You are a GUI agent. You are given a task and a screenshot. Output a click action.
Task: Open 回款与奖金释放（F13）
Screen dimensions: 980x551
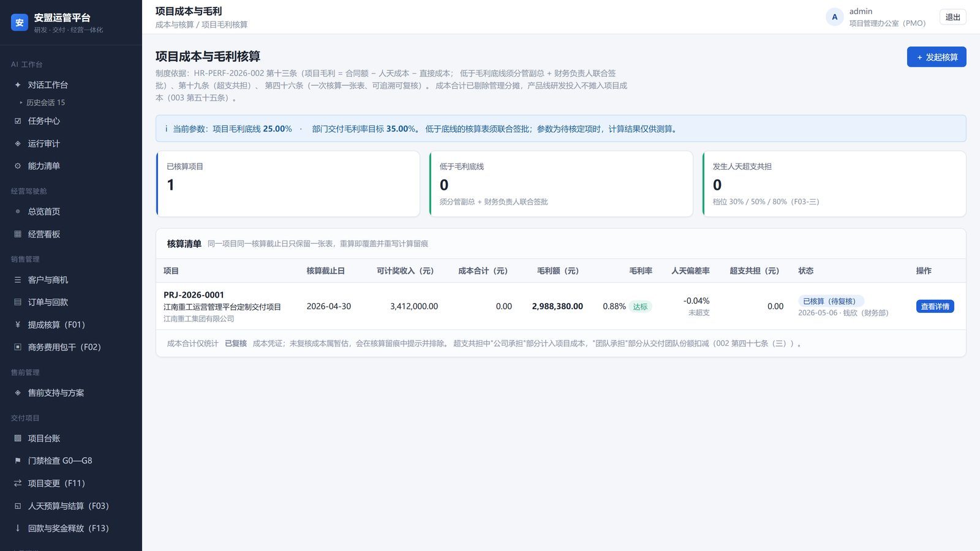71,528
